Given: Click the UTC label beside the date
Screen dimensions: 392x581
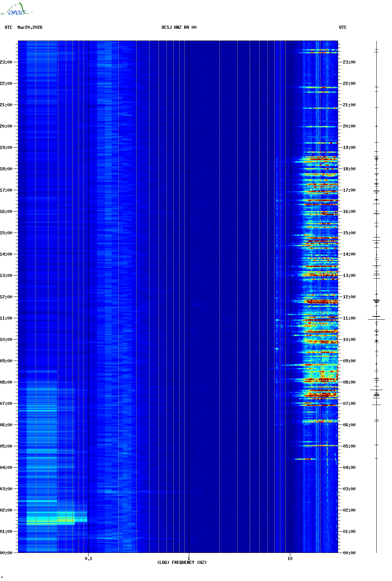Looking at the screenshot, I should pyautogui.click(x=9, y=27).
